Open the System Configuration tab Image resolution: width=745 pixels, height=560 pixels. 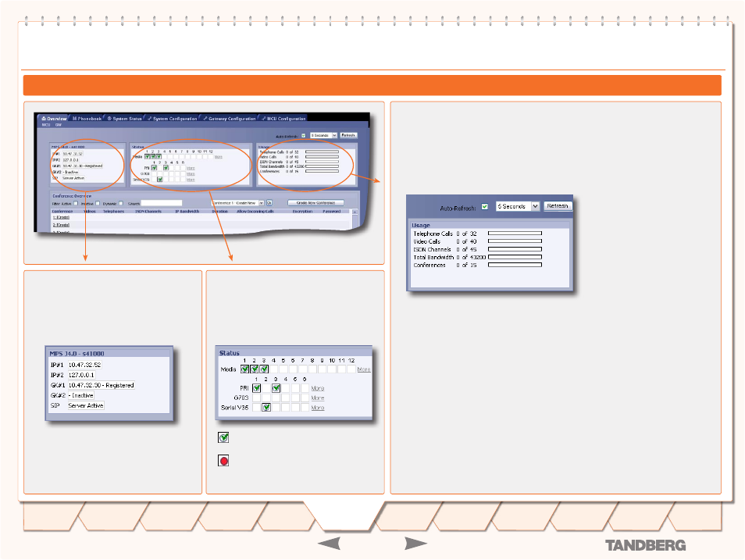pos(172,119)
